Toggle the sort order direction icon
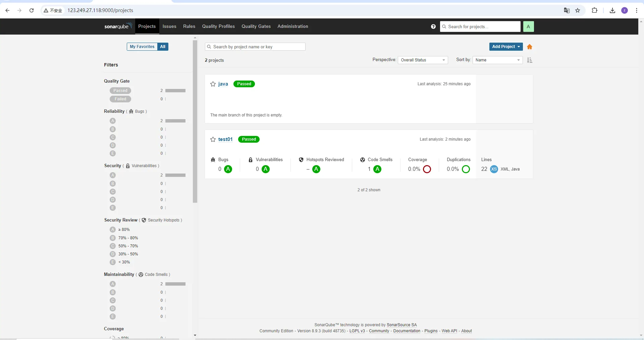 point(530,60)
